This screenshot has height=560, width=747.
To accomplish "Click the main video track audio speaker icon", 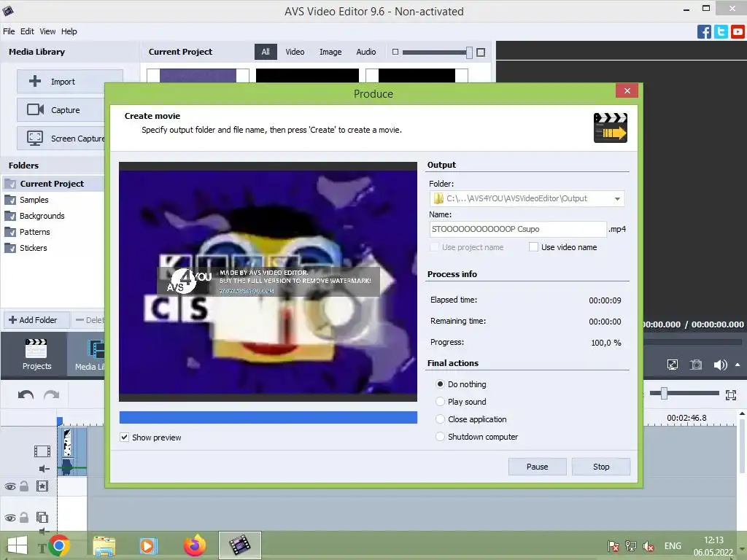I will (x=44, y=469).
